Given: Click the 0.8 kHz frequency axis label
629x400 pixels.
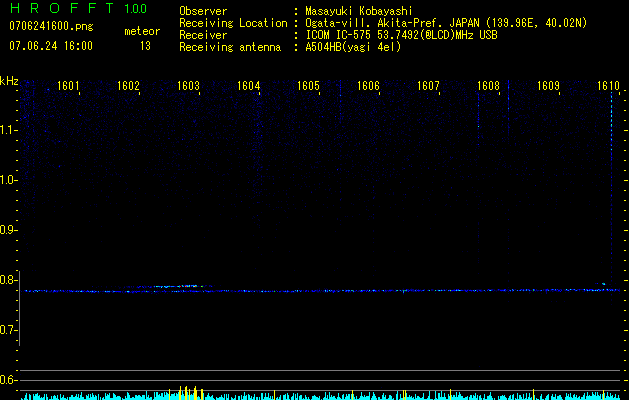Looking at the screenshot, I should tap(7, 280).
